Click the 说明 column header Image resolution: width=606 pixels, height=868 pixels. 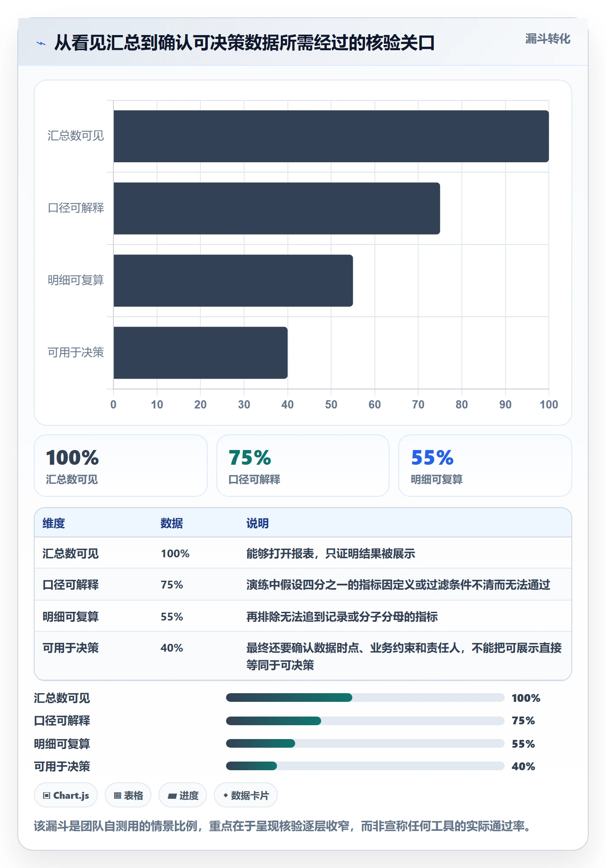coord(258,523)
